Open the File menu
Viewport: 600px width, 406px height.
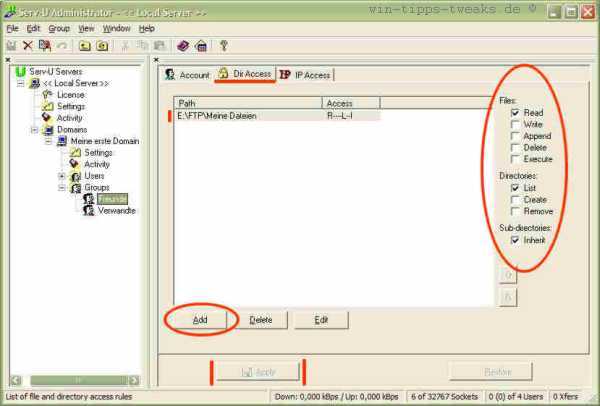[x=12, y=29]
